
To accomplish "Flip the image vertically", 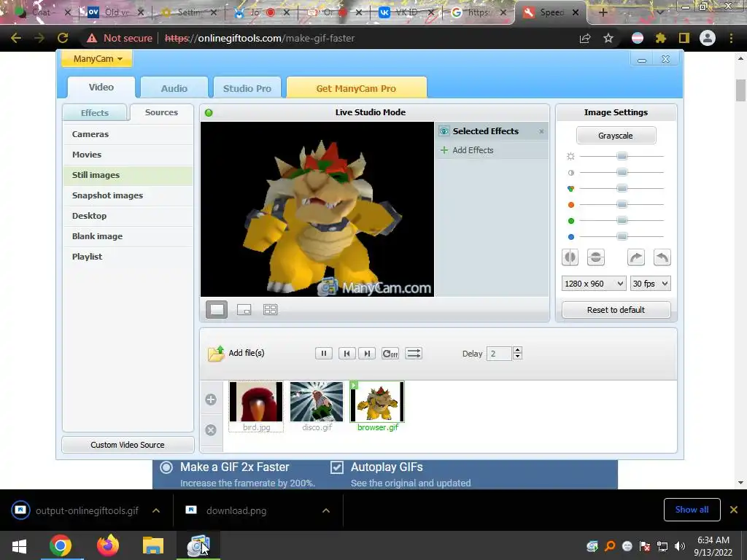I will click(x=595, y=257).
